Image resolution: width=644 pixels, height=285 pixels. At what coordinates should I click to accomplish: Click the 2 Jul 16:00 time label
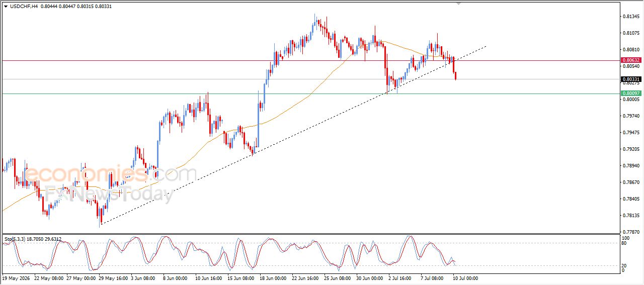coord(399,277)
